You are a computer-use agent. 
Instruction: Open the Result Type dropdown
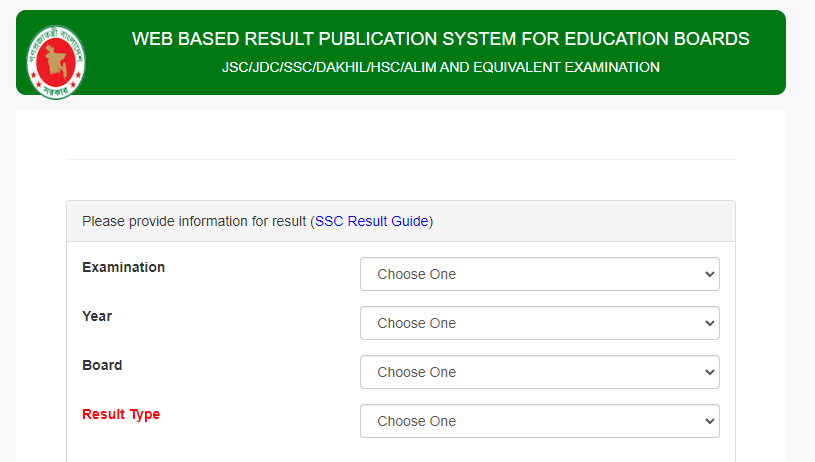click(x=540, y=421)
